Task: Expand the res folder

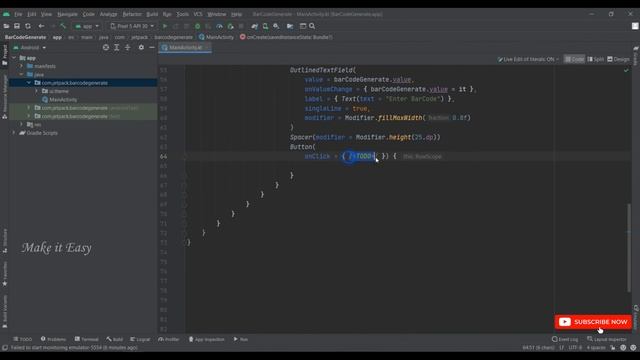Action: coord(22,124)
